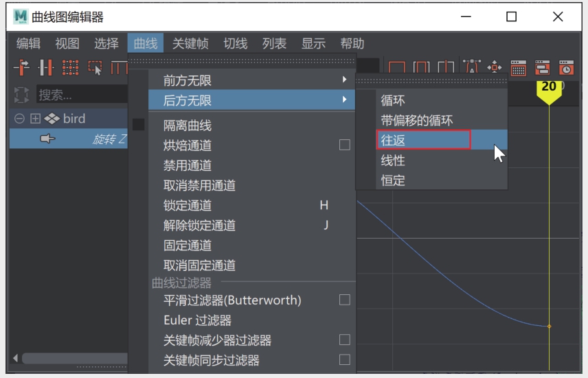The image size is (588, 378).
Task: Expand the 前方无限 submenu arrow
Action: click(344, 80)
